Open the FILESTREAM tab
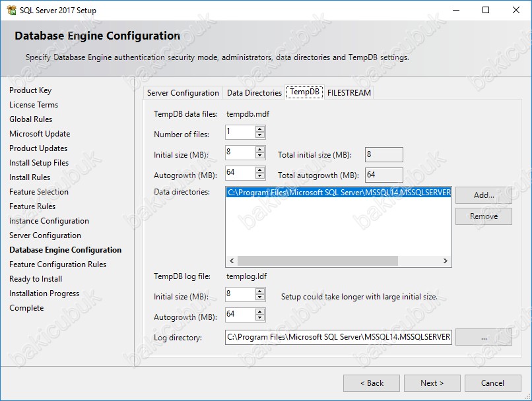Screen dimensions: 532x401 (349, 93)
